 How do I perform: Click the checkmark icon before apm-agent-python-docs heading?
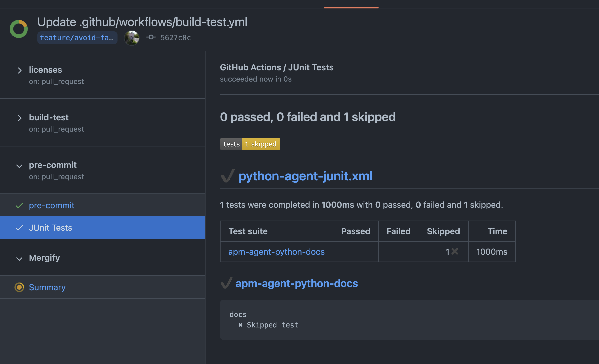(226, 283)
